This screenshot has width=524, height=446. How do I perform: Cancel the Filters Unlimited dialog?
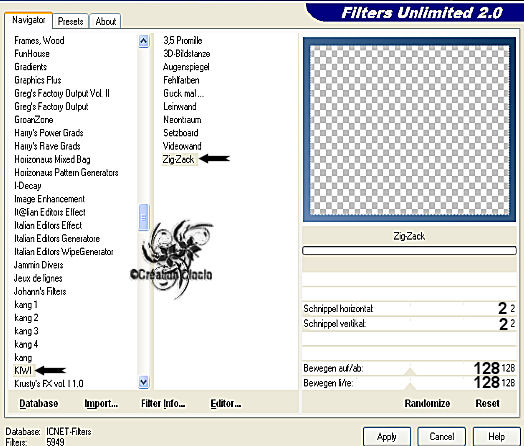click(441, 437)
